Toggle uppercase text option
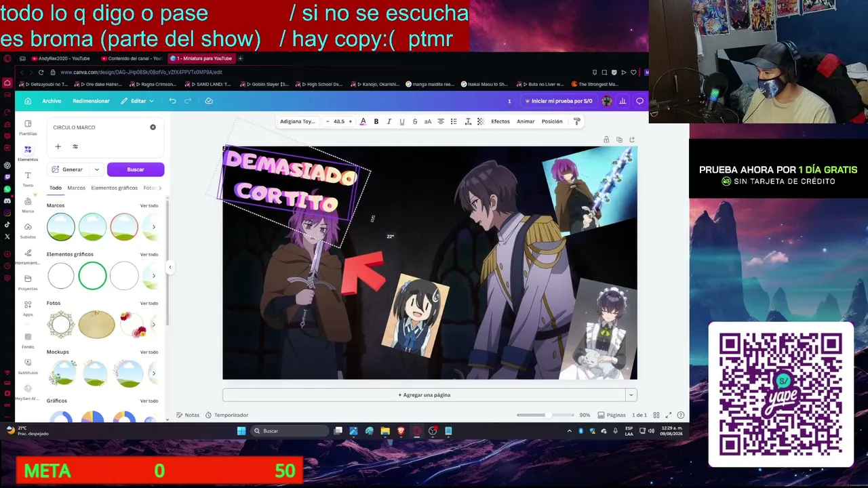The image size is (868, 488). (427, 121)
